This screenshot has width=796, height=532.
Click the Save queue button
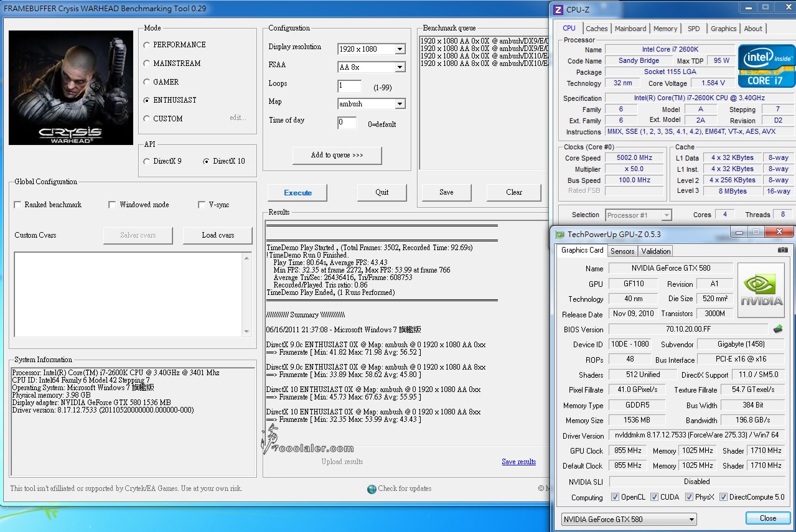(x=446, y=192)
